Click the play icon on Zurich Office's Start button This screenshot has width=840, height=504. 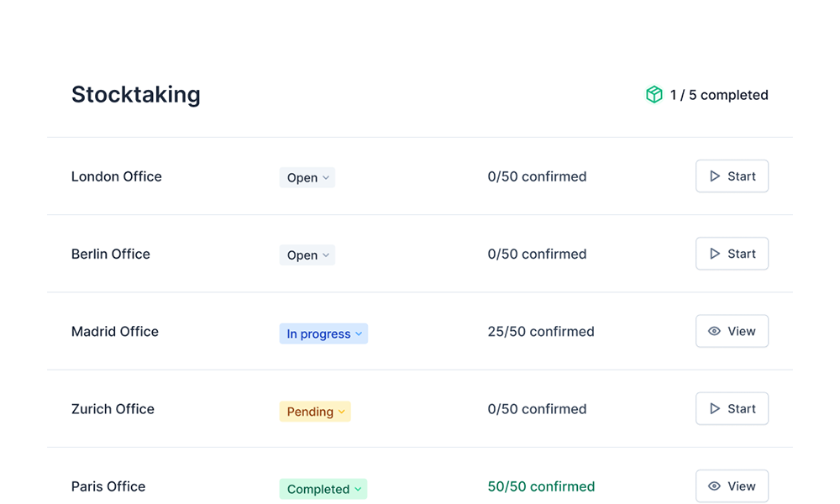[x=717, y=408]
